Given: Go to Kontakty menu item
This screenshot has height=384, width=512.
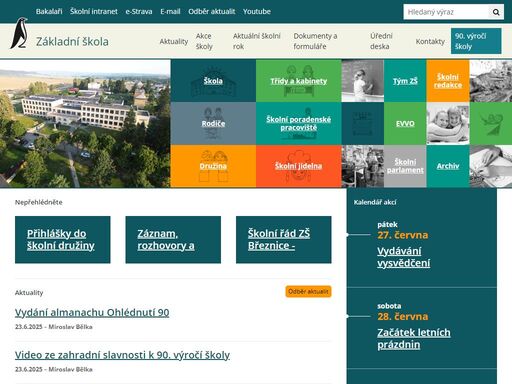Looking at the screenshot, I should coord(430,41).
